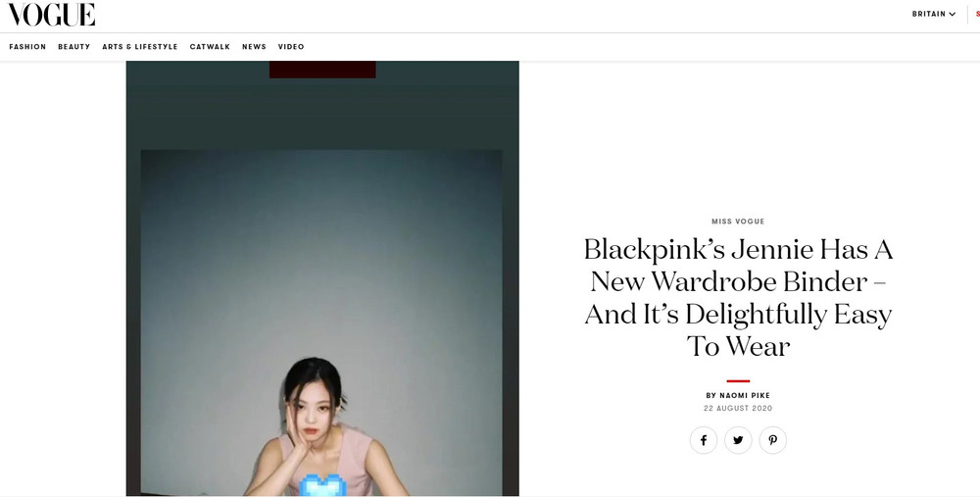Open the Catwalk section

pyautogui.click(x=210, y=47)
